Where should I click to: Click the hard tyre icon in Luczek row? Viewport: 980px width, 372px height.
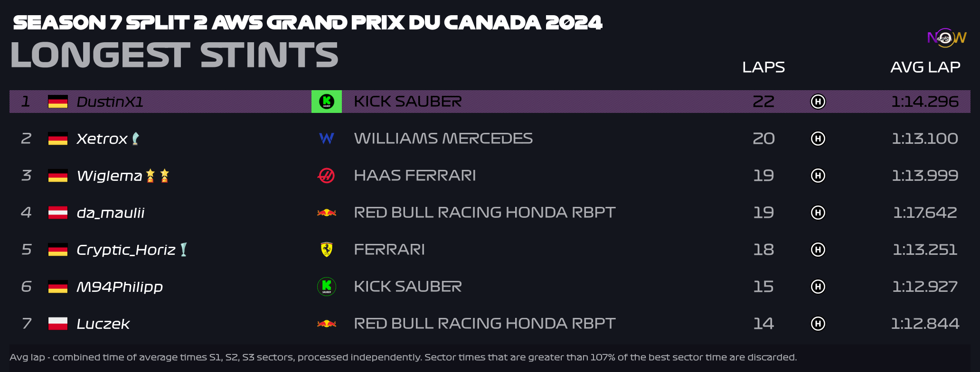(818, 324)
